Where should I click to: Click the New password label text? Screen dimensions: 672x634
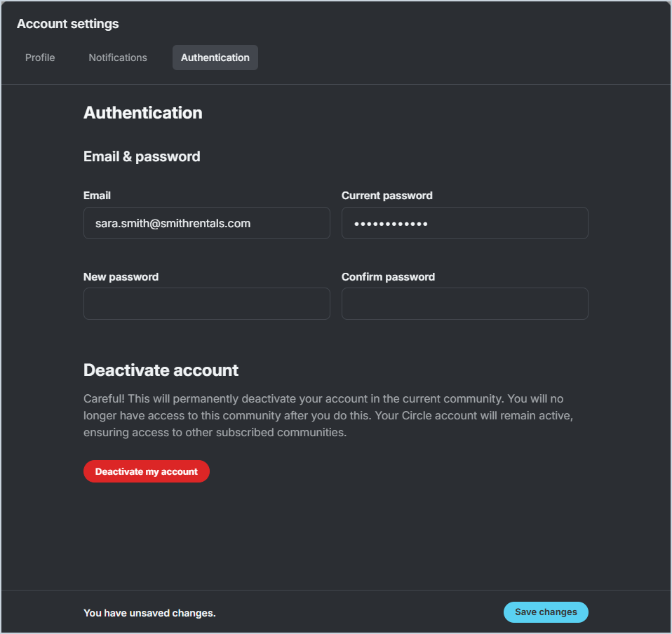click(121, 277)
